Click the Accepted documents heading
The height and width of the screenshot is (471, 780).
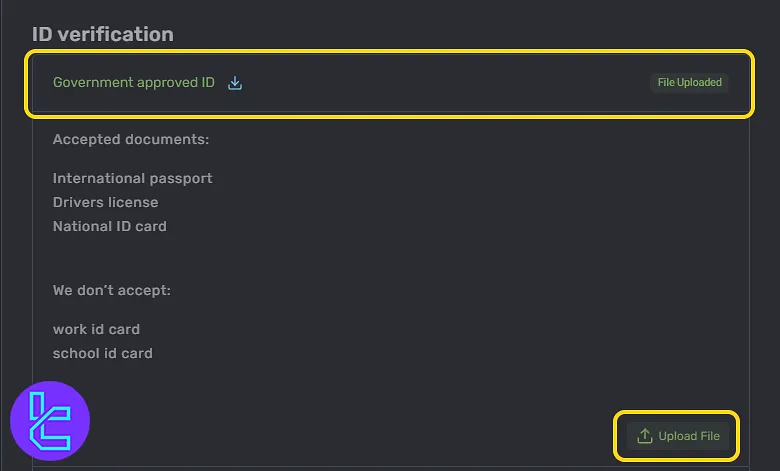(x=131, y=139)
